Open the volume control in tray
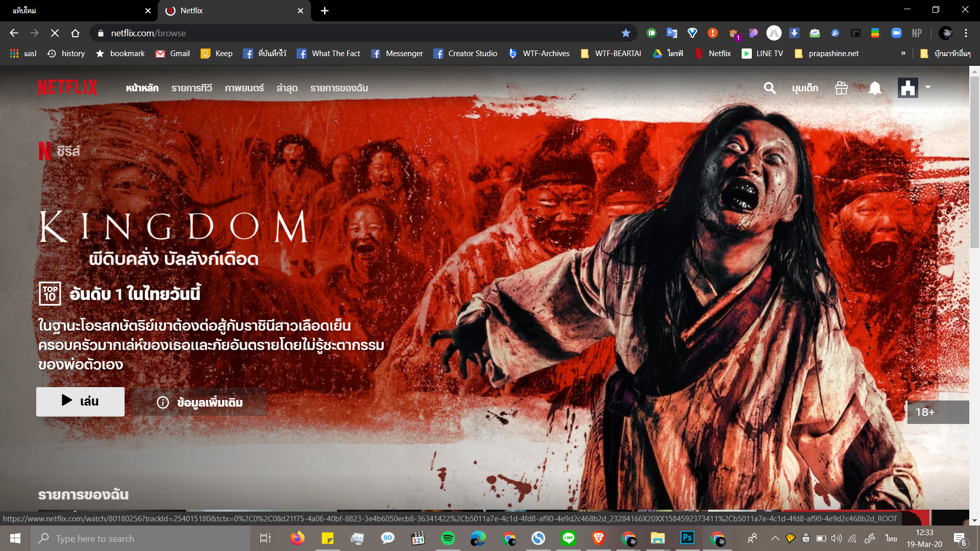 (836, 538)
